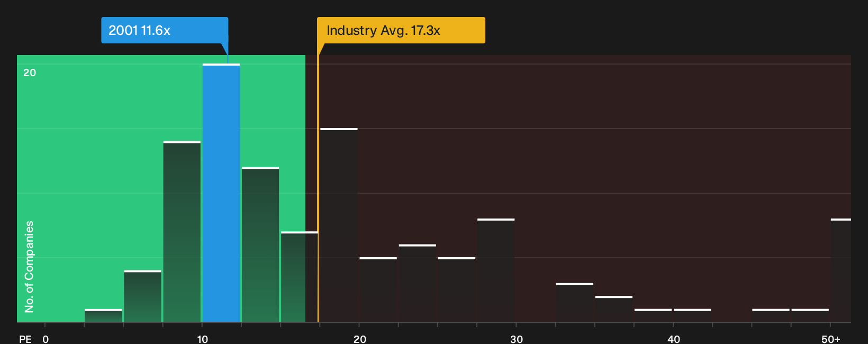Select the bar just right of the average line
Viewport: 868px width, 344px height.
pos(339,225)
